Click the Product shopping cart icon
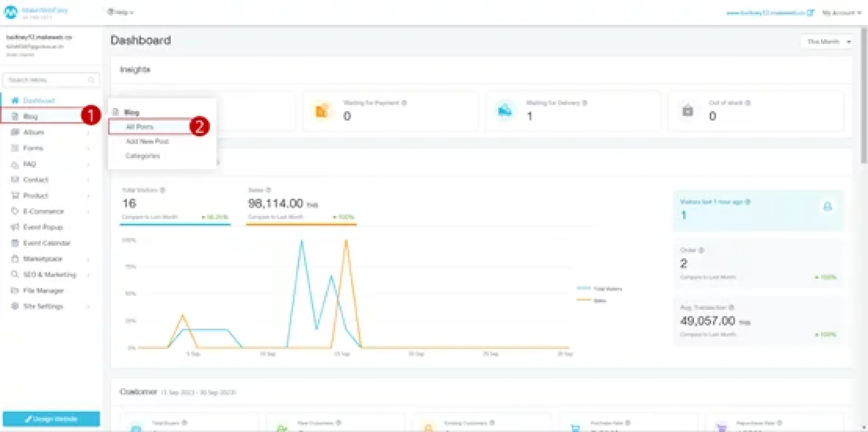 [15, 196]
